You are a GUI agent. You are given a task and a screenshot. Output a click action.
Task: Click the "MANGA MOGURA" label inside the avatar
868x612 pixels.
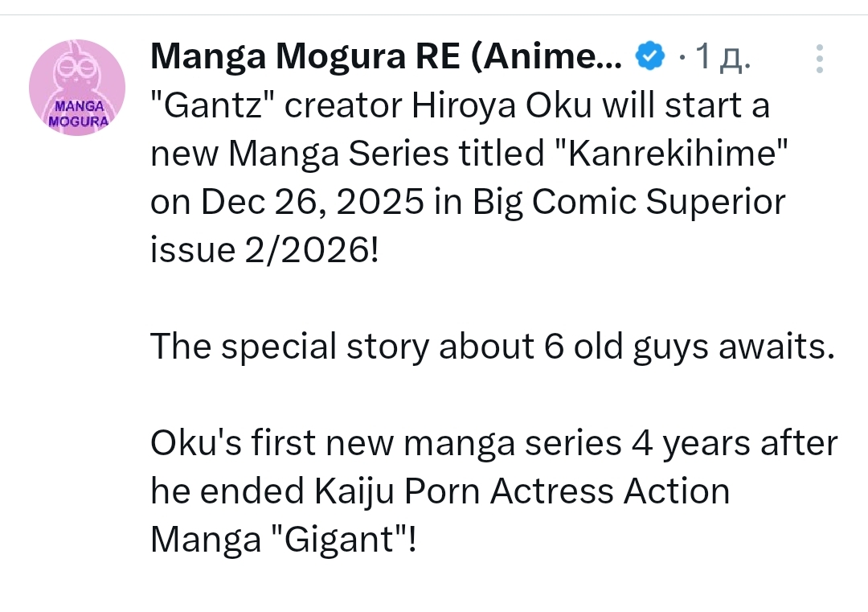click(x=77, y=113)
